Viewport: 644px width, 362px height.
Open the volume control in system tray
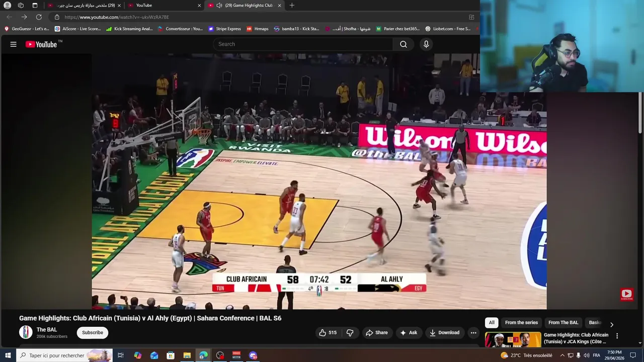[x=586, y=355]
